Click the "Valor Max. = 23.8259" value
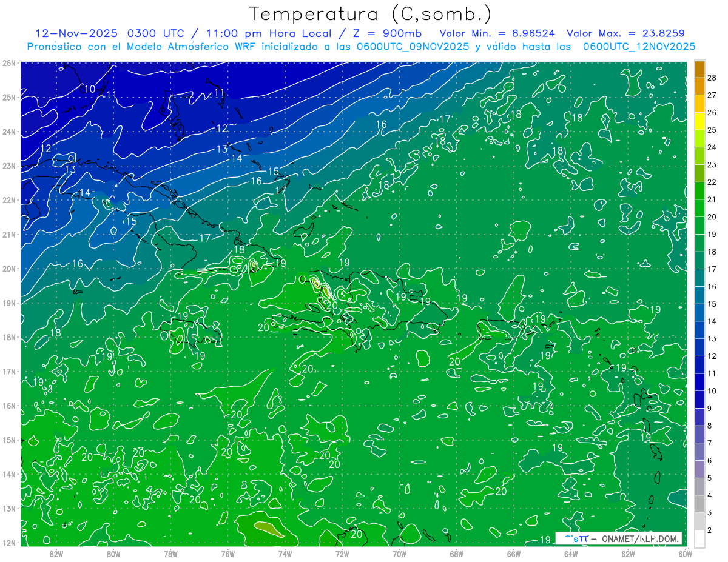The image size is (728, 562). (626, 33)
